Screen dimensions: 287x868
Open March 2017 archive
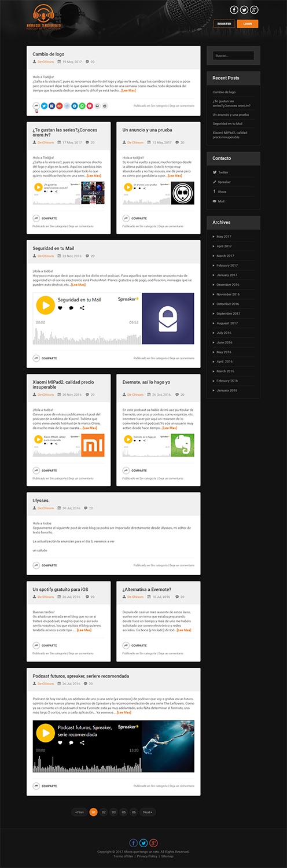click(225, 256)
